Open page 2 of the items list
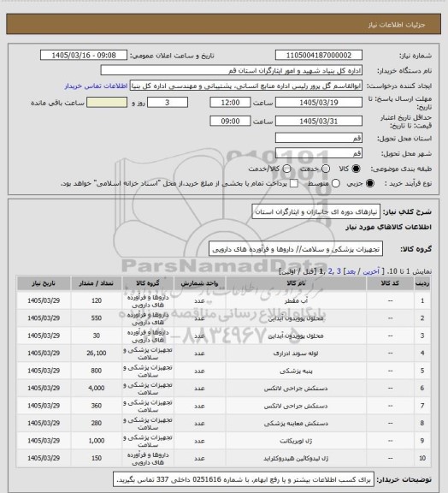The height and width of the screenshot is (493, 448). (x=330, y=271)
